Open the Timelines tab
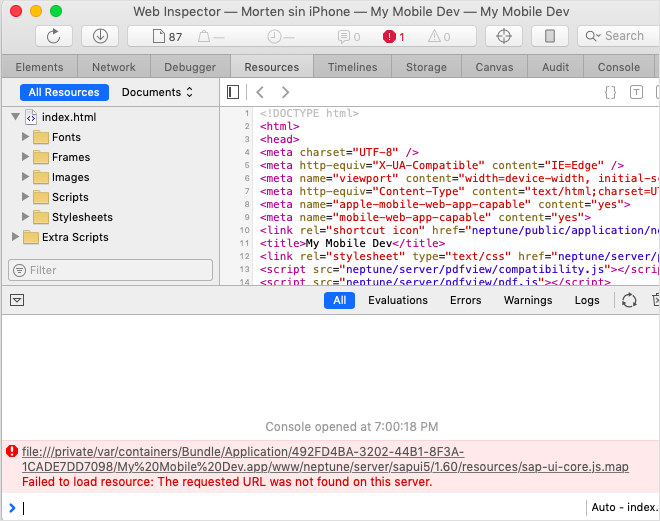This screenshot has width=660, height=521. 352,67
